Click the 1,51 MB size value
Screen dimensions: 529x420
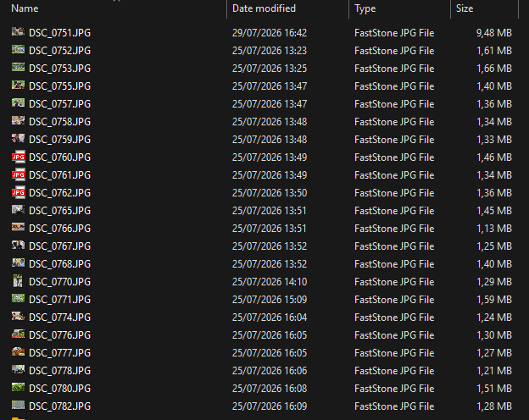tap(494, 389)
